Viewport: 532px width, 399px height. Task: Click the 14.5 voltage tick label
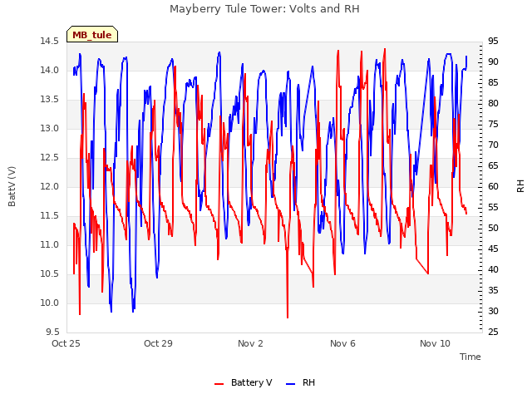point(50,42)
